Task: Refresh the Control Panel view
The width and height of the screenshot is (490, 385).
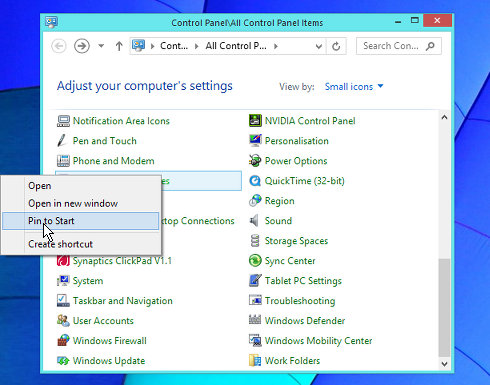Action: tap(336, 46)
